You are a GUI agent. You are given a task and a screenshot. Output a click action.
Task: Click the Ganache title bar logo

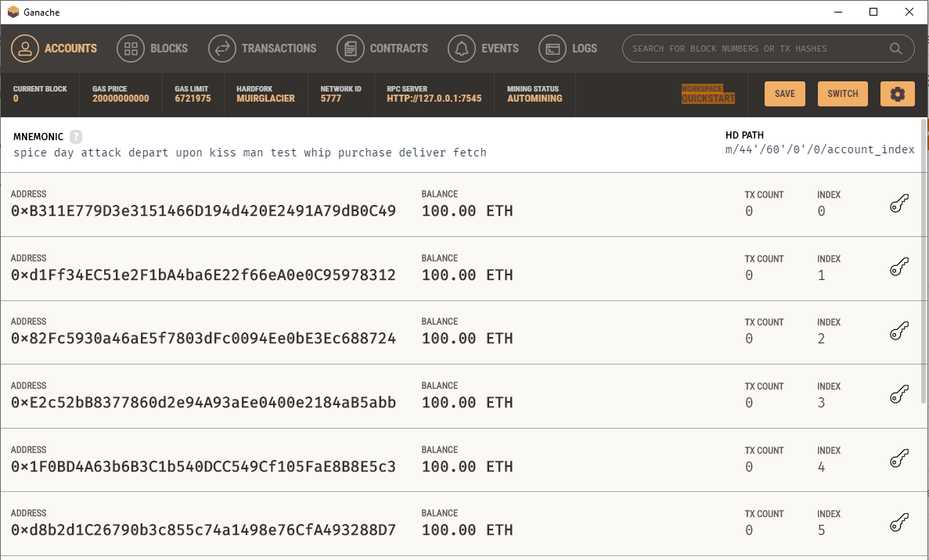pyautogui.click(x=13, y=12)
